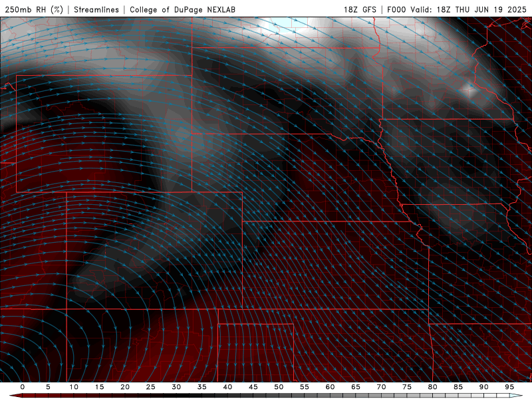Click the "80" colorbar scale label

click(432, 387)
